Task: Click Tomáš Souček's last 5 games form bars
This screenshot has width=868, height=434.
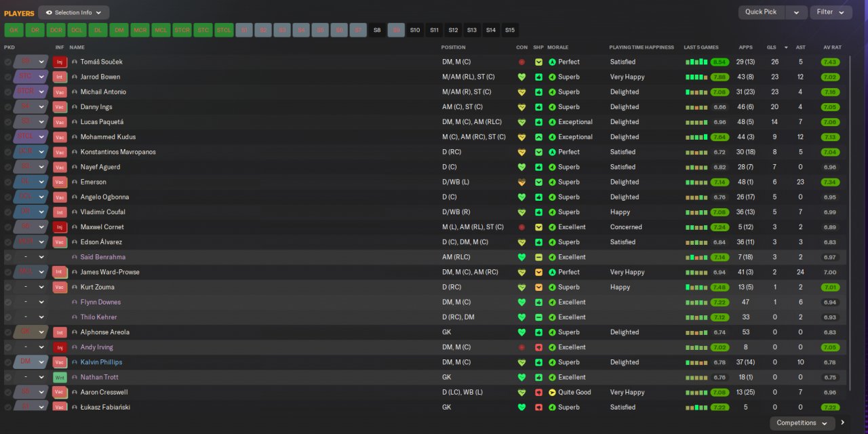Action: 696,62
